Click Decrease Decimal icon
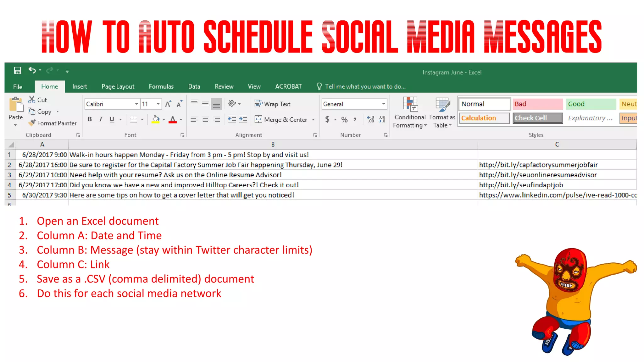The image size is (644, 362). coord(382,119)
